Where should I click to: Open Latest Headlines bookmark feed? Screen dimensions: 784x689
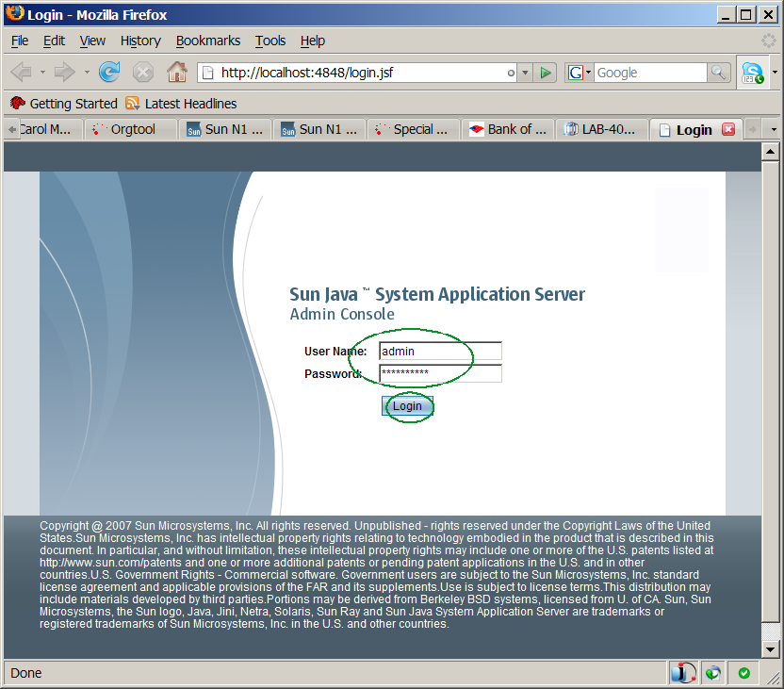182,104
